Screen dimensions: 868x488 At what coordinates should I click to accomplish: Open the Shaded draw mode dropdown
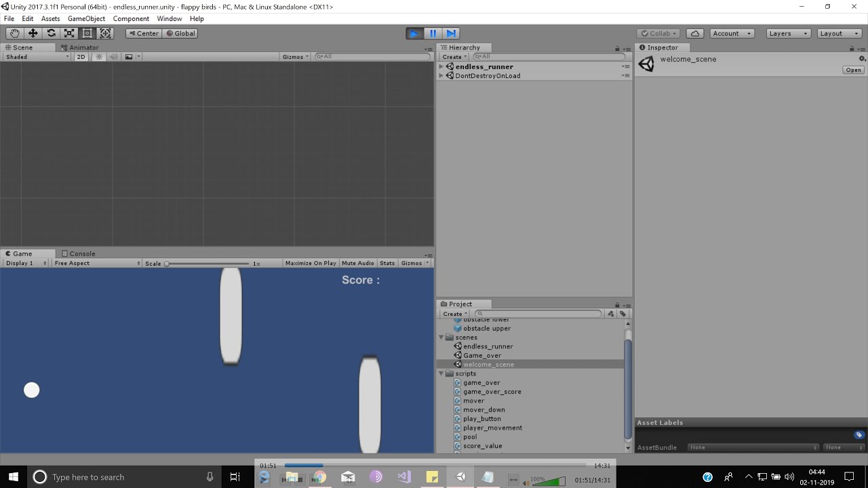pyautogui.click(x=37, y=57)
